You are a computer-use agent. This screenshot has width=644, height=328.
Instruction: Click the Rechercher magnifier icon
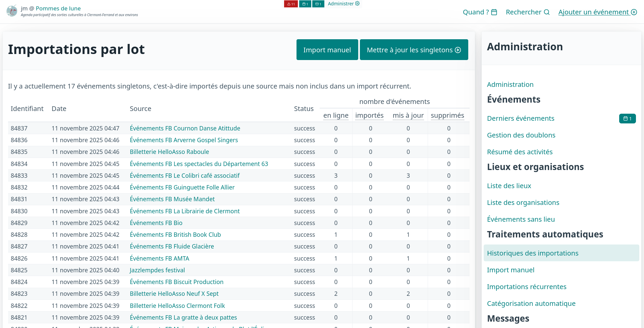coord(547,12)
